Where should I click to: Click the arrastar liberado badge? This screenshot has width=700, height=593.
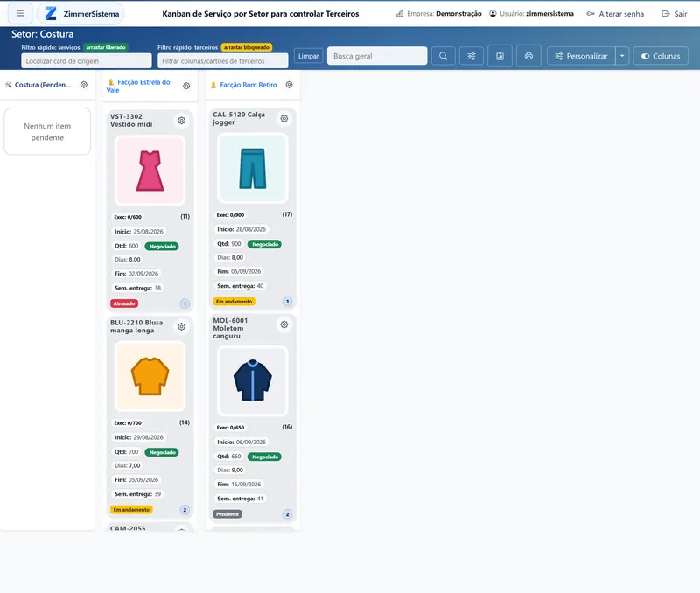coord(106,47)
